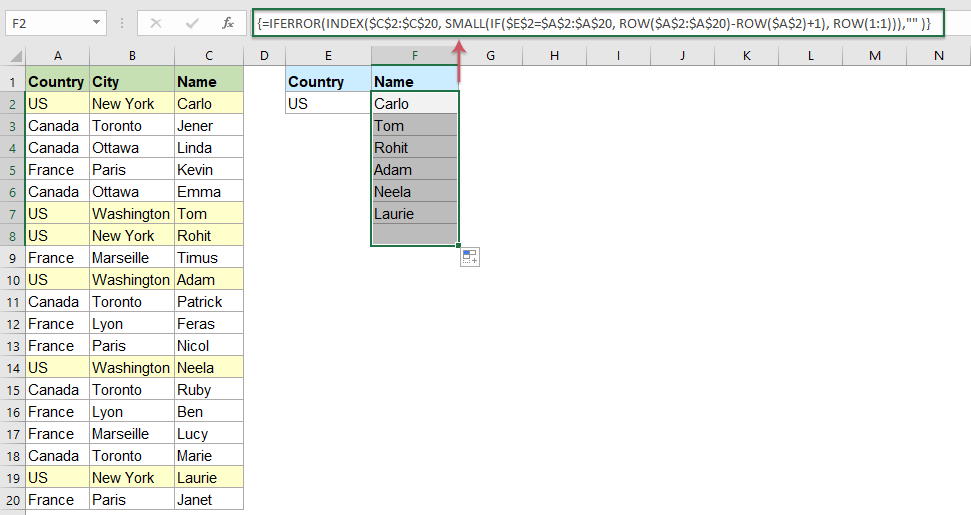Select result cell containing Tom in column F
This screenshot has width=971, height=515.
point(415,126)
